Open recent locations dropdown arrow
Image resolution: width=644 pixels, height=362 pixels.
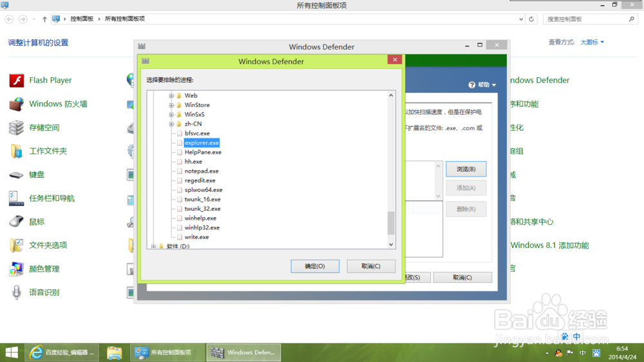pos(34,19)
